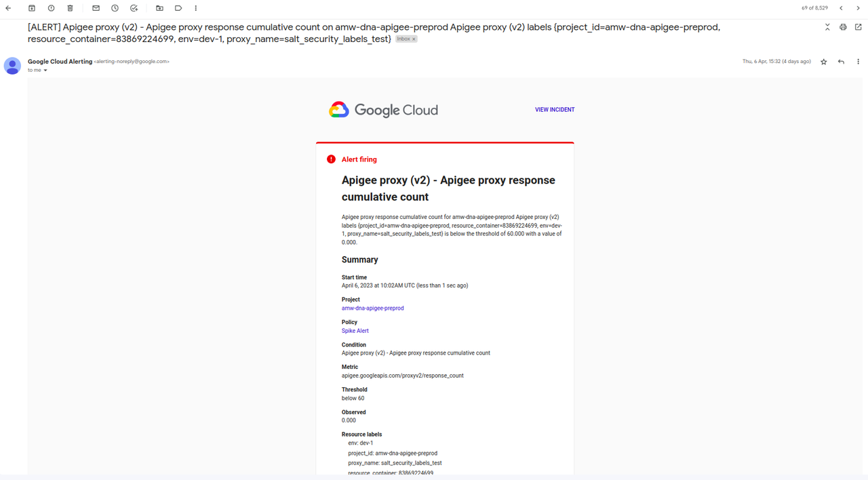This screenshot has height=480, width=868.
Task: Click the email subject line heading
Action: 374,33
